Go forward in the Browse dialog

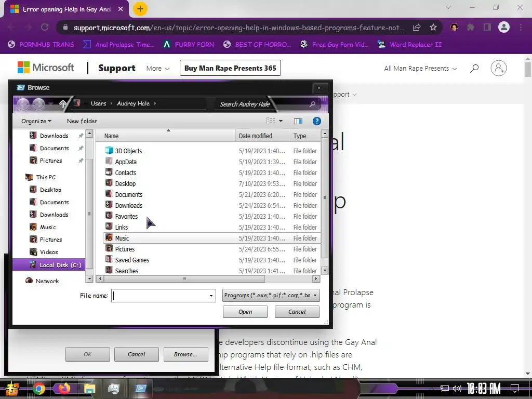pos(38,104)
